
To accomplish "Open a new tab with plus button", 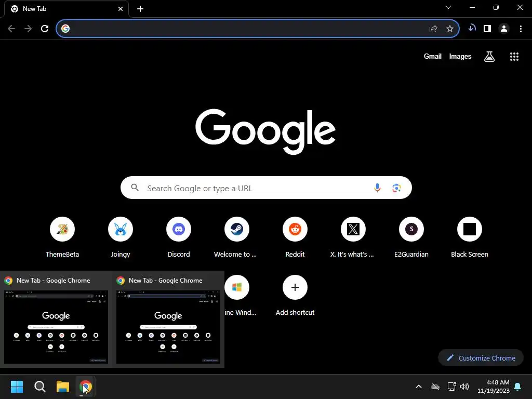I will click(x=140, y=9).
